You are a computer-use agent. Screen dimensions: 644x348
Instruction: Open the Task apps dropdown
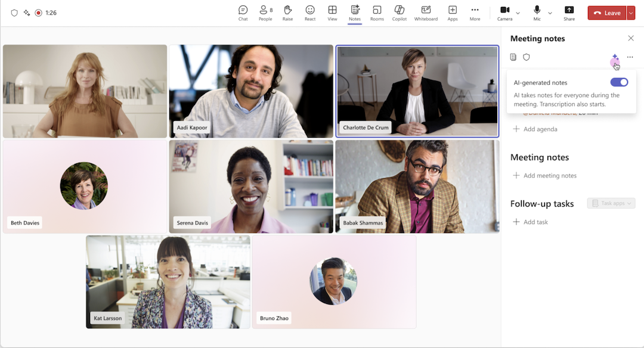(x=611, y=203)
